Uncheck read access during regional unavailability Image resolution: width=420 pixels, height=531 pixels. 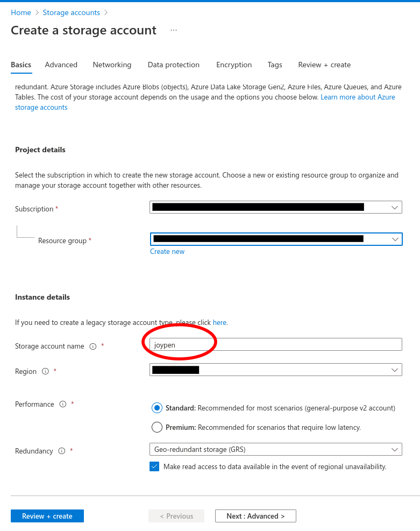pos(154,466)
